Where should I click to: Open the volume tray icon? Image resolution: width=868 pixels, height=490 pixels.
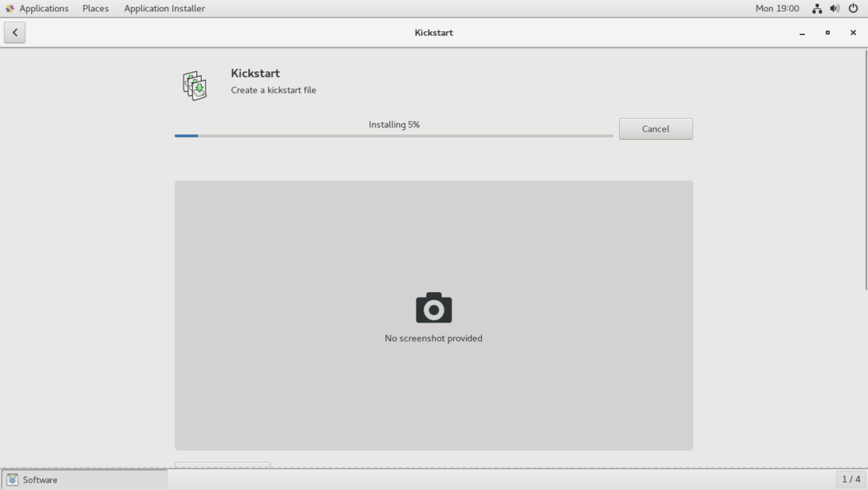pos(834,8)
